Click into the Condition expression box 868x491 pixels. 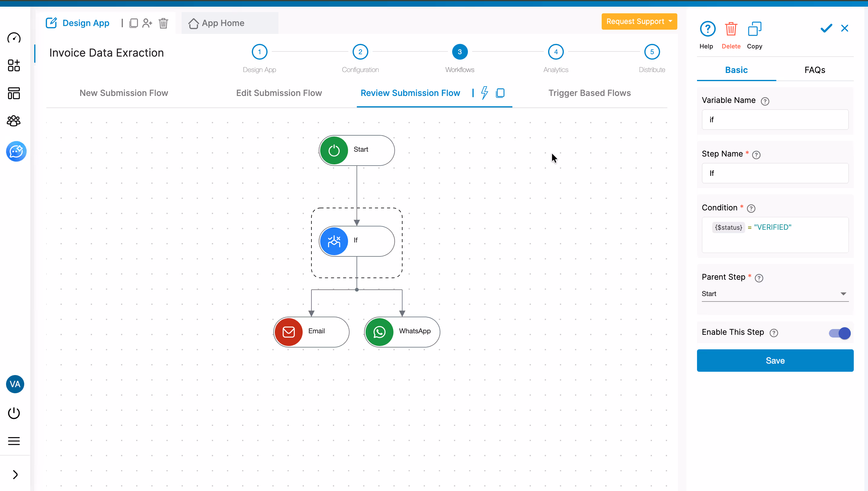[x=775, y=235]
